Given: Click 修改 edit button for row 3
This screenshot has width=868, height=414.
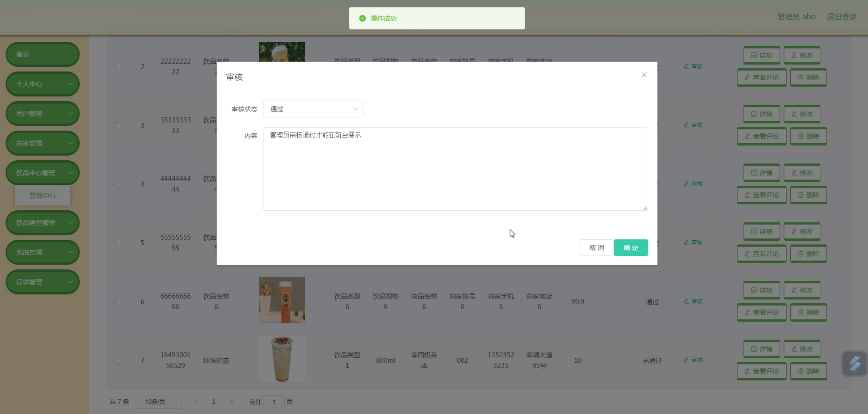Looking at the screenshot, I should (x=802, y=114).
